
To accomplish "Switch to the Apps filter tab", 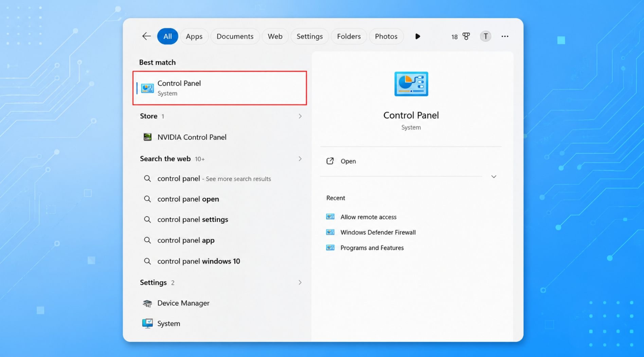I will tap(194, 36).
